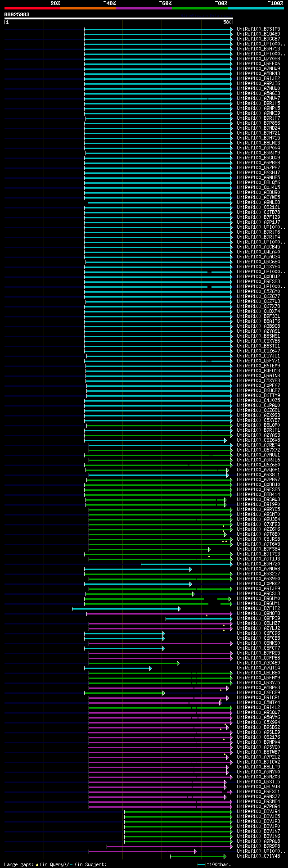The image size is (288, 868).
Task: Select the UniRef100_Q7XF93 label
Action: pos(258,524)
